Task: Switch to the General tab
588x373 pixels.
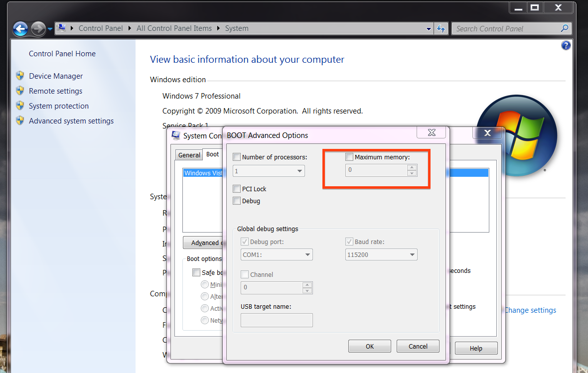Action: click(x=189, y=155)
